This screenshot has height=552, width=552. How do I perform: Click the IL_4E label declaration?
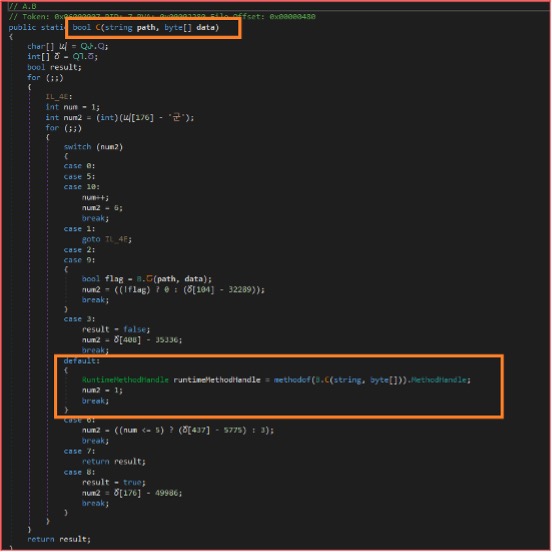click(x=59, y=96)
